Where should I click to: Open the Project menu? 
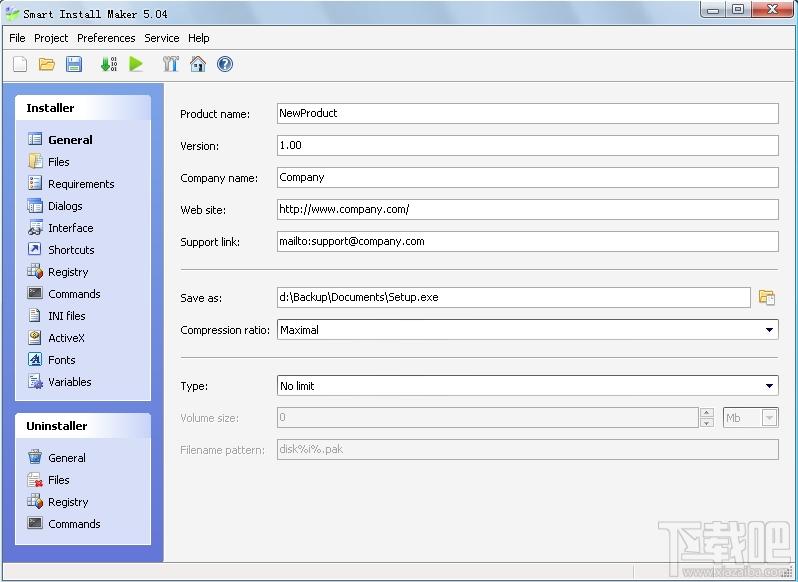pos(51,38)
